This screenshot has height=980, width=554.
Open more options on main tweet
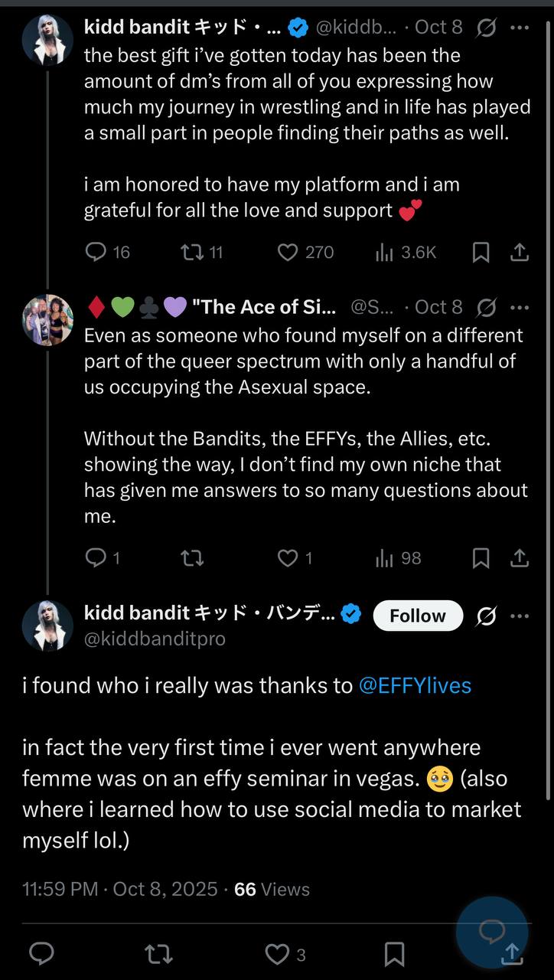point(520,616)
